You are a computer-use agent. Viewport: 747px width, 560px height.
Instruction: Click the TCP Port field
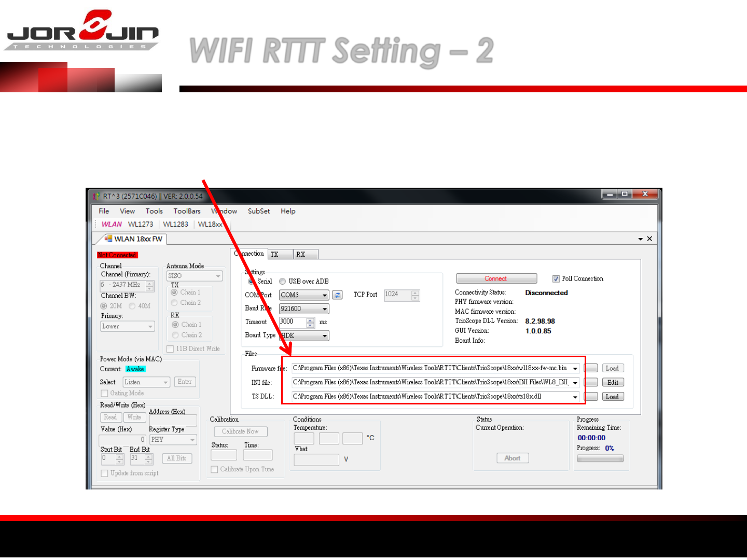click(398, 295)
